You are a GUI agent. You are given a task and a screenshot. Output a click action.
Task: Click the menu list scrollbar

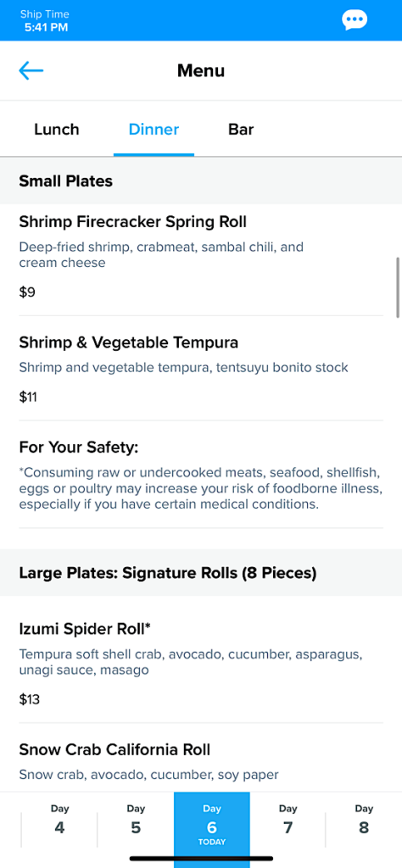tap(398, 287)
